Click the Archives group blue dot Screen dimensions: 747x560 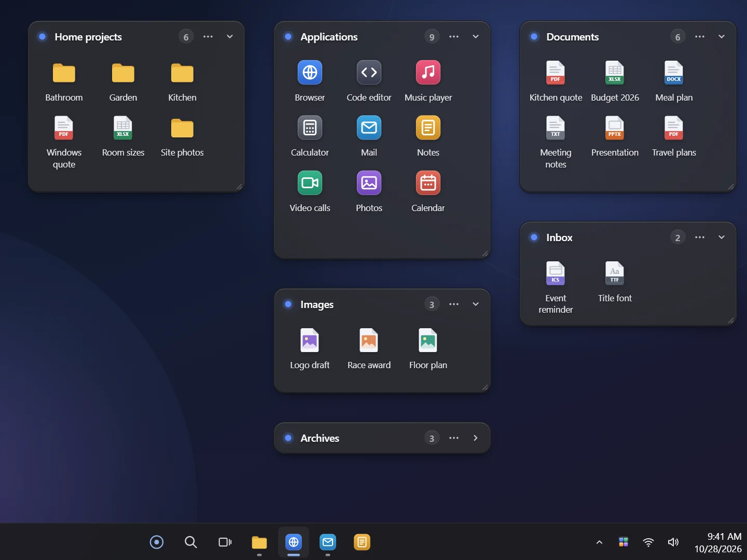[x=288, y=438]
